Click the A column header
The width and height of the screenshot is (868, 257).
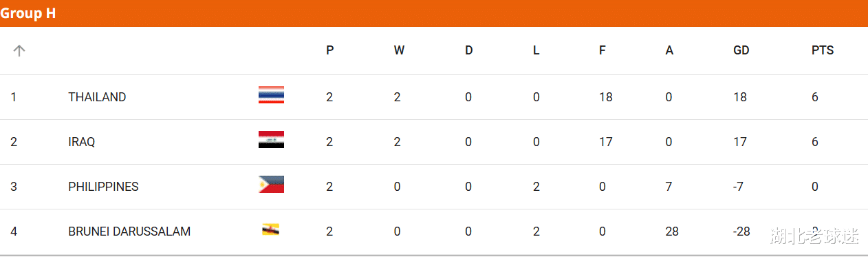(669, 50)
